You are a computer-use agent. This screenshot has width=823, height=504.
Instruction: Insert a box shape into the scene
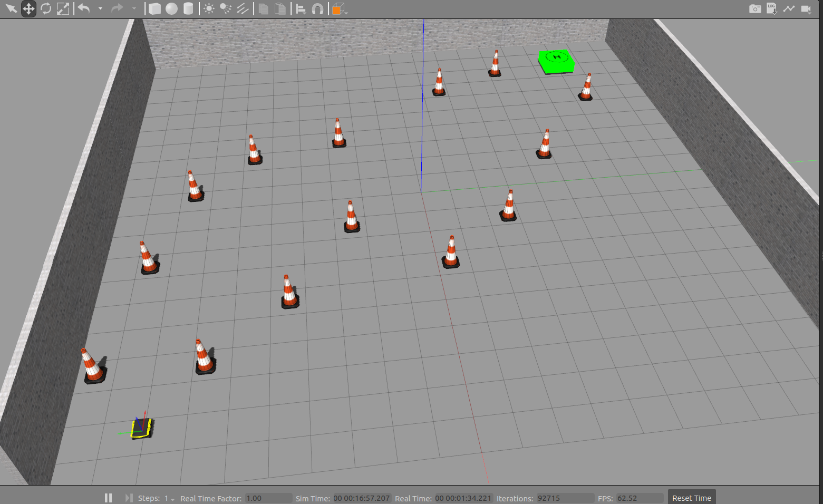click(155, 8)
